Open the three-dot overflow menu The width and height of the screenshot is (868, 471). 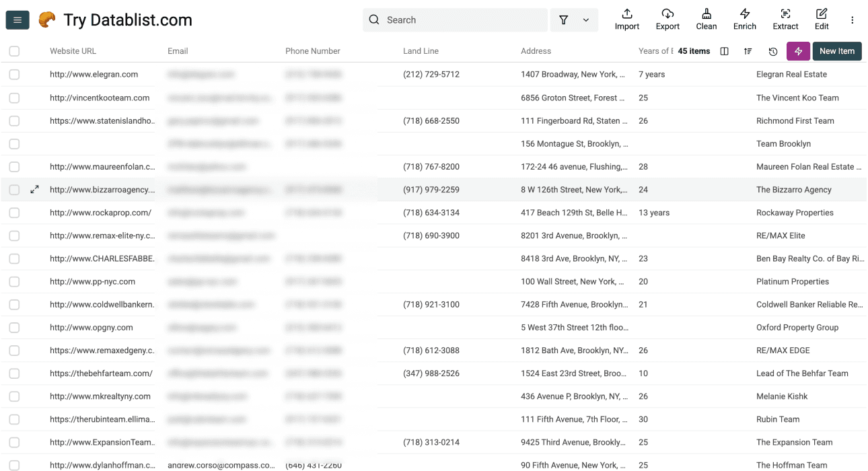(x=853, y=20)
